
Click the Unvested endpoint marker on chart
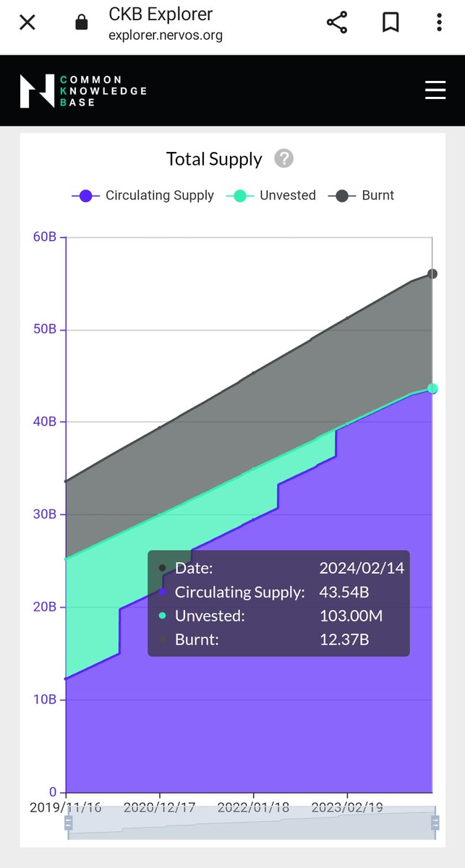432,388
